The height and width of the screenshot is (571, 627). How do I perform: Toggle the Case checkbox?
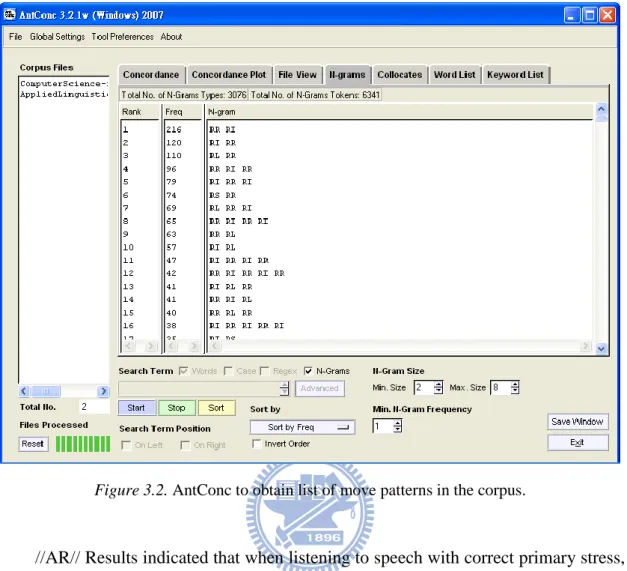(x=228, y=371)
